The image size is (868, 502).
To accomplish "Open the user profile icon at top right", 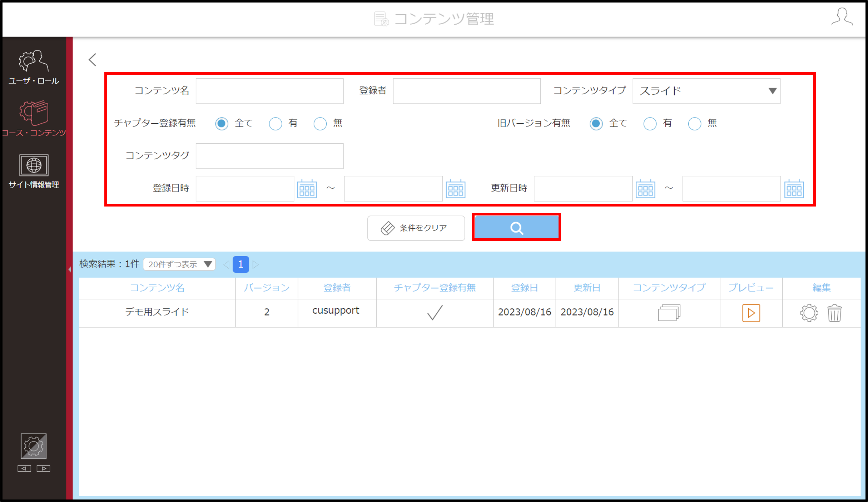I will click(842, 17).
